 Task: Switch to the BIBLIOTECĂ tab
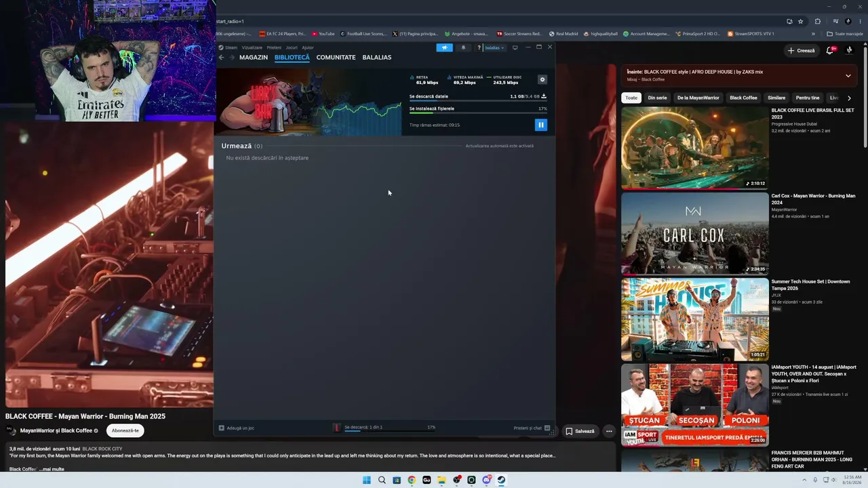click(292, 58)
